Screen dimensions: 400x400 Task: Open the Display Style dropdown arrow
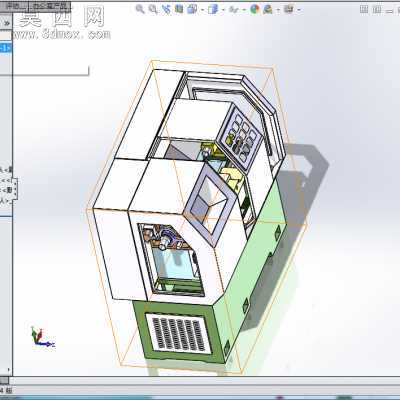223,10
